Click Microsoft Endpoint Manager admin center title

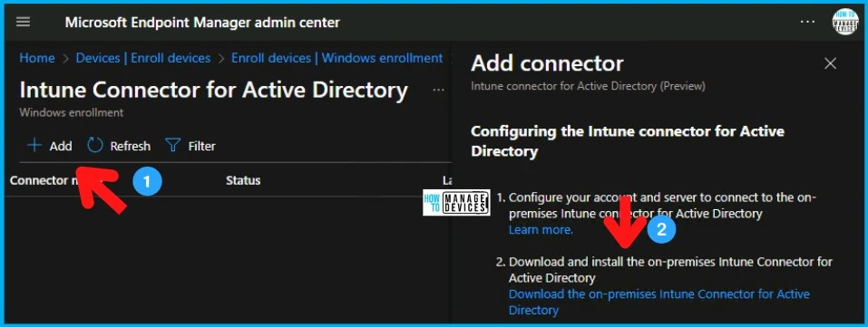pos(202,22)
